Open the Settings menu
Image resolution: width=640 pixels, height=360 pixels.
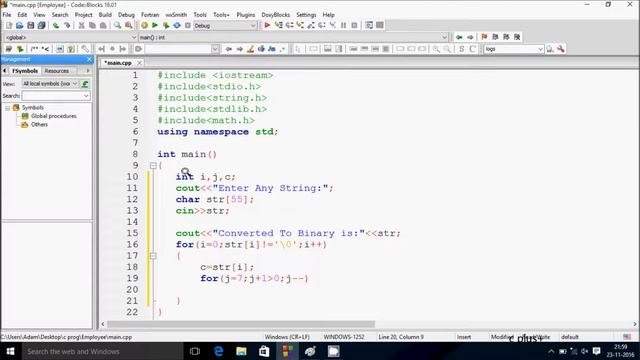[x=306, y=15]
